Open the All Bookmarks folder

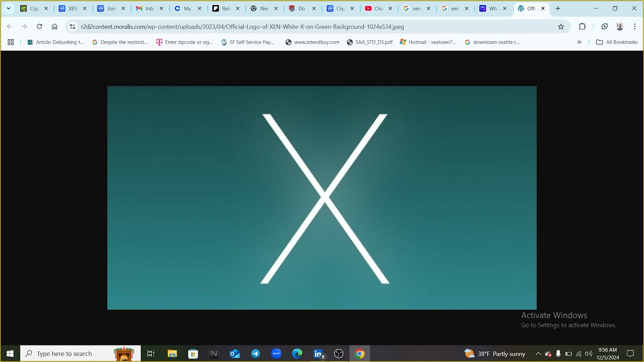click(617, 42)
